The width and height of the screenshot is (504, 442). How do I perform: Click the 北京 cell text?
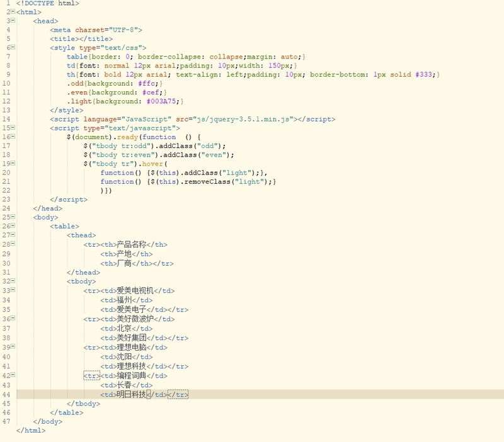coord(124,329)
